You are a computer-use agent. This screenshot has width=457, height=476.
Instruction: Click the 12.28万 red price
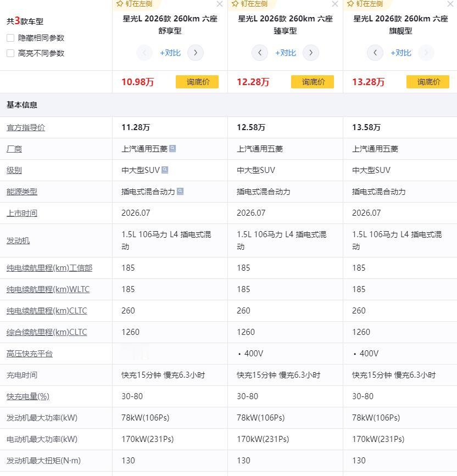coord(253,82)
